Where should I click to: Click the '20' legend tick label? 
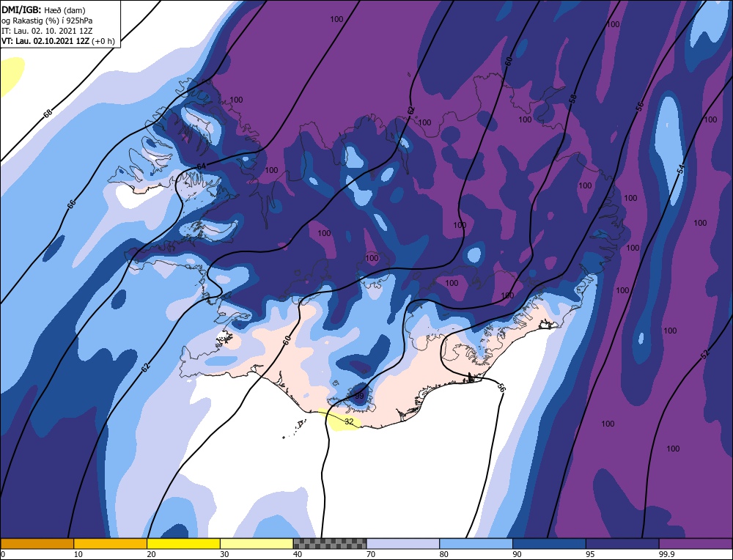(151, 554)
